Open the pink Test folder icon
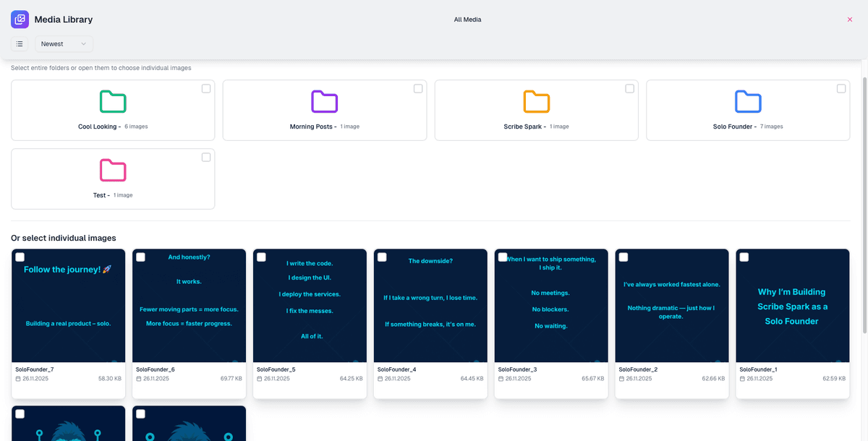868x441 pixels. pyautogui.click(x=113, y=171)
